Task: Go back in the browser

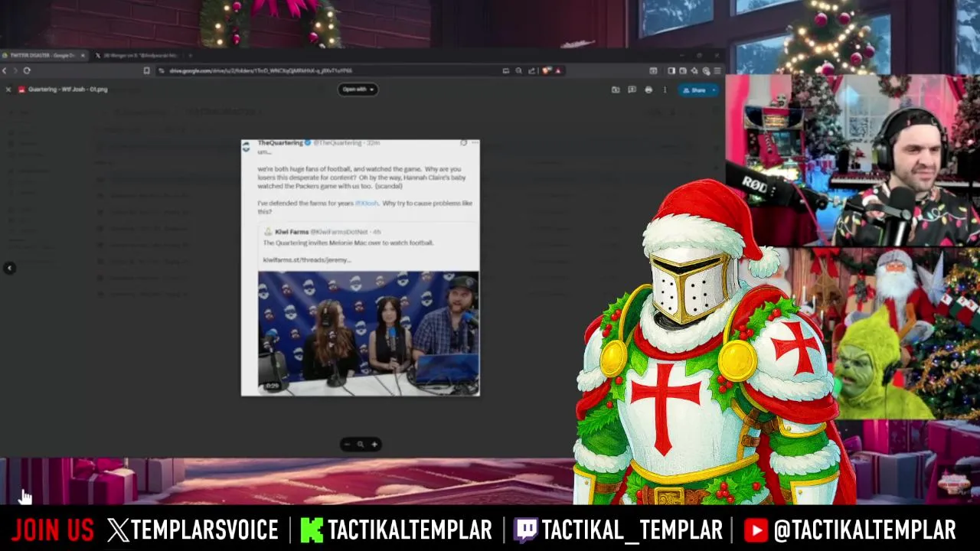Action: 5,70
